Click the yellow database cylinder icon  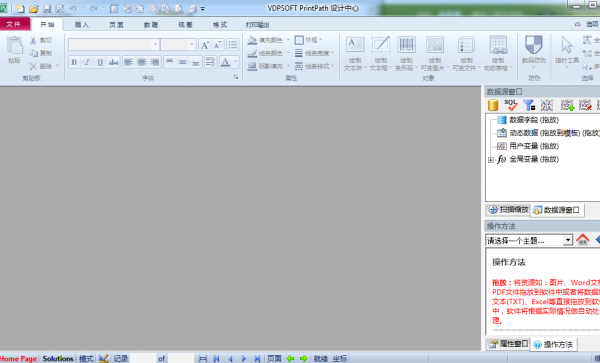click(493, 105)
